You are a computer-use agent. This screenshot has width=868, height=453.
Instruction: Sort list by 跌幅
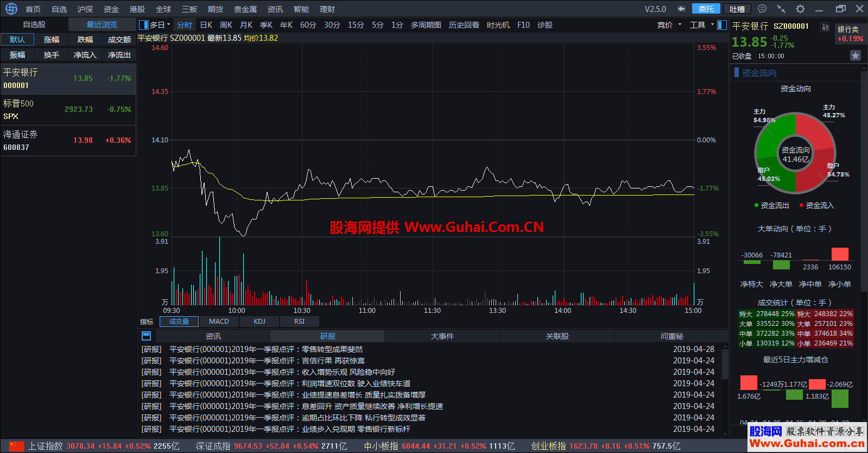pyautogui.click(x=85, y=40)
